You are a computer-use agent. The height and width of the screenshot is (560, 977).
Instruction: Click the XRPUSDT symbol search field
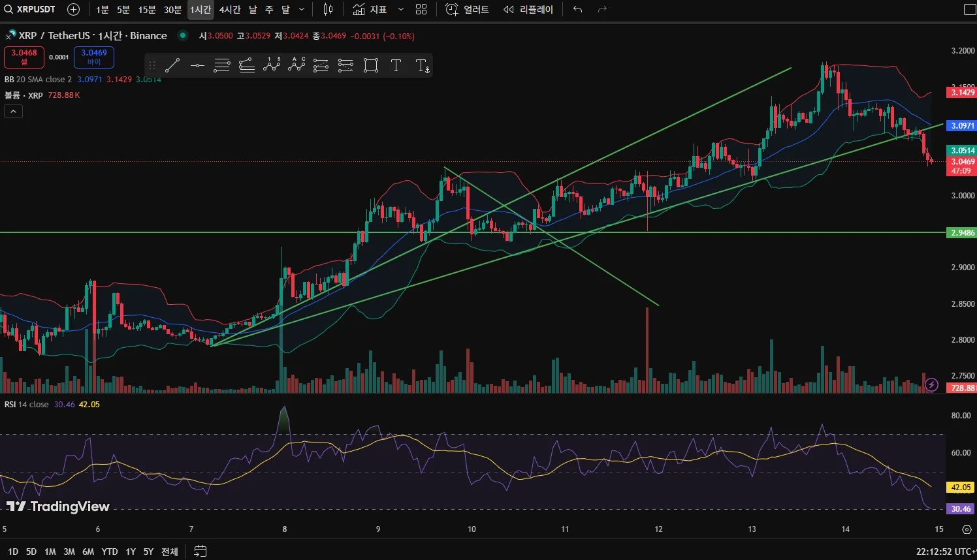pyautogui.click(x=31, y=9)
